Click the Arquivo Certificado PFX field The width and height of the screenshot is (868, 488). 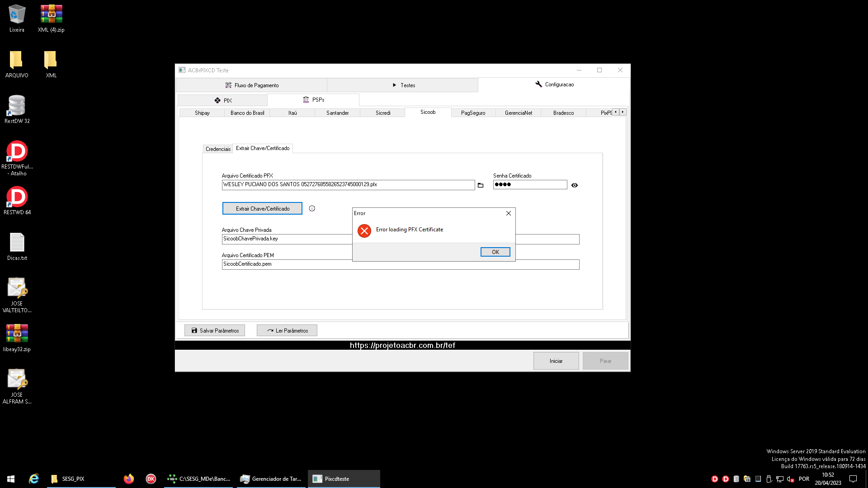pos(348,185)
